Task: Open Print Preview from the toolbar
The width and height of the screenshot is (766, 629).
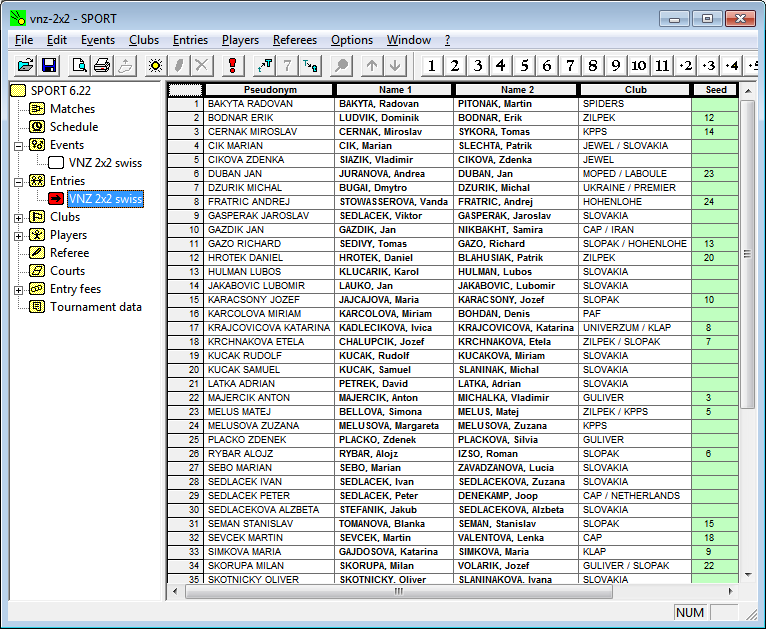Action: pyautogui.click(x=78, y=66)
